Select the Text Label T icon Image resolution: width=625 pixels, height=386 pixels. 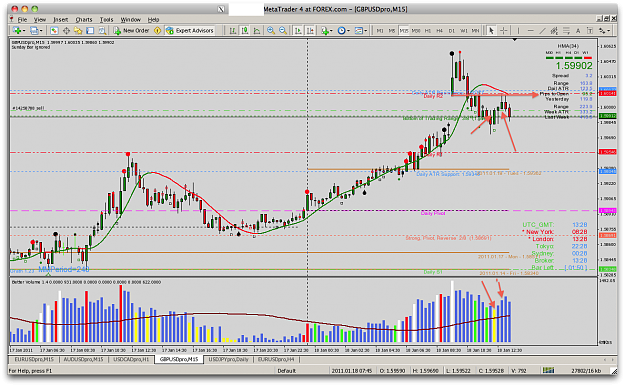click(x=590, y=31)
